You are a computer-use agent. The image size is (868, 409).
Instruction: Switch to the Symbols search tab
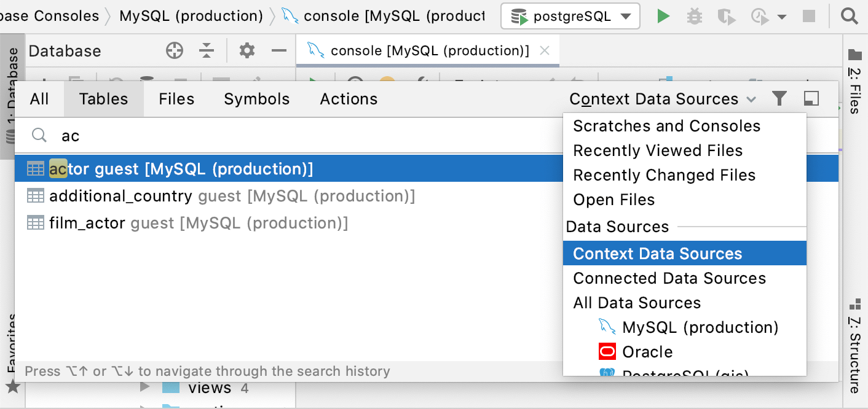tap(257, 99)
